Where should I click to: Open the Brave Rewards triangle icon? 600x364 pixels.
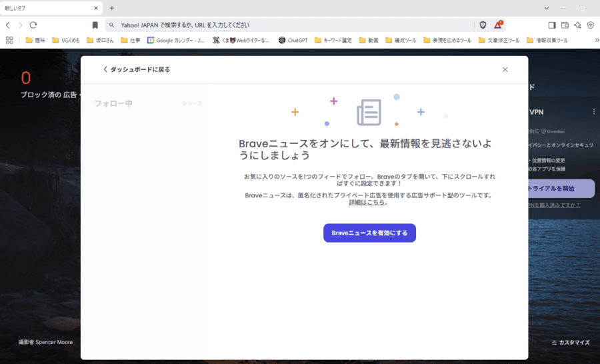498,25
